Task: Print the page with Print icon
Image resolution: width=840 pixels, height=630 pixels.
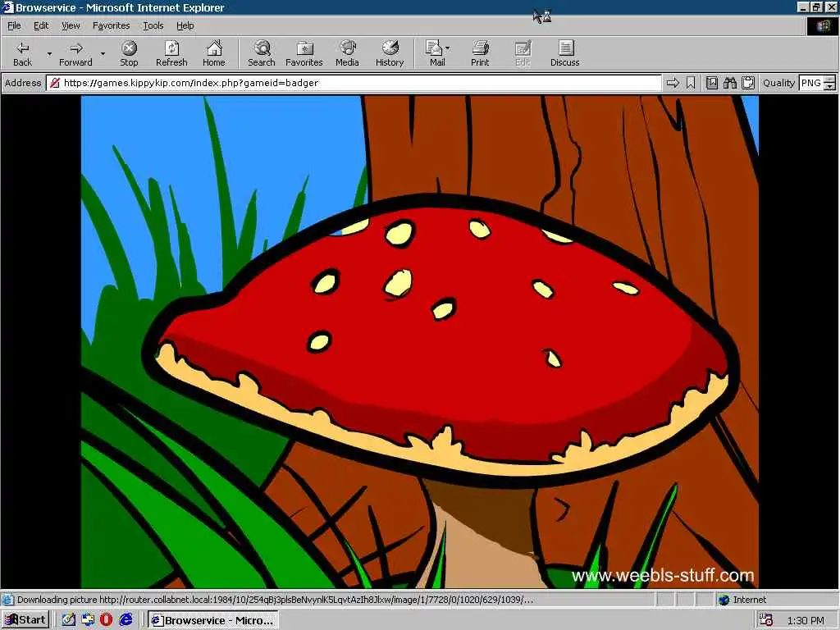Action: (x=480, y=53)
